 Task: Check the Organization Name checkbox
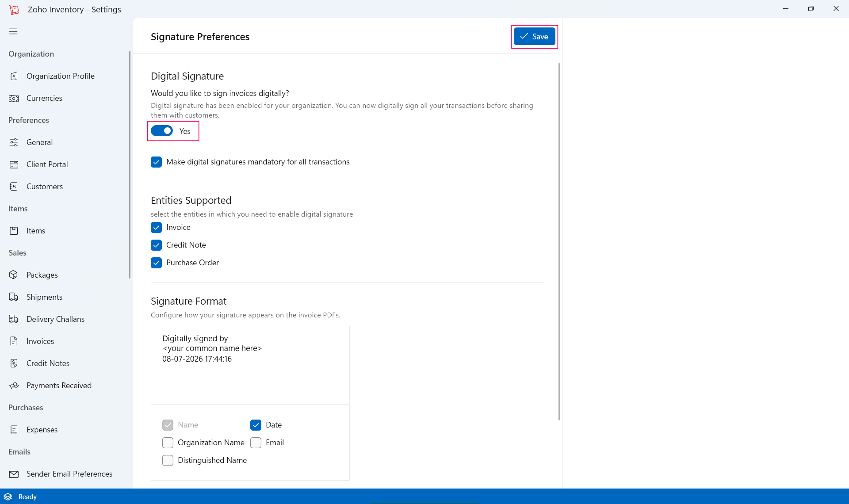coord(168,443)
